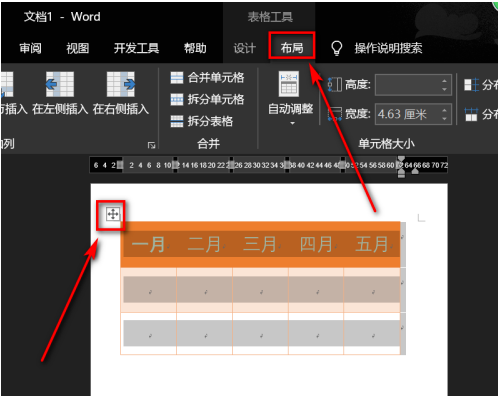The image size is (499, 396).
Task: Decrease column width with down stepper
Action: tap(444, 119)
